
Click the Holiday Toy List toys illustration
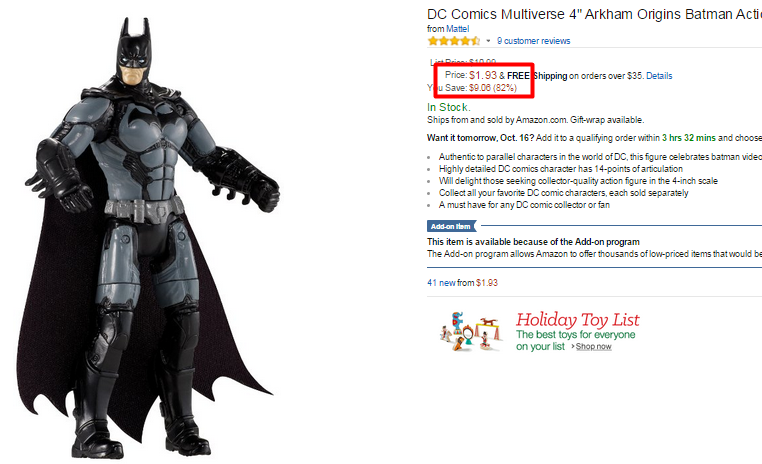tap(470, 331)
